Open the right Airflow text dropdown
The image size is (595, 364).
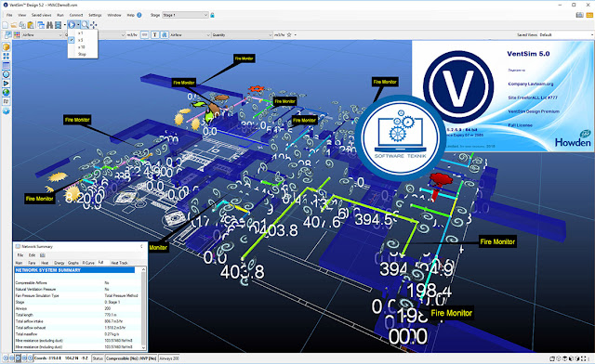coord(190,35)
